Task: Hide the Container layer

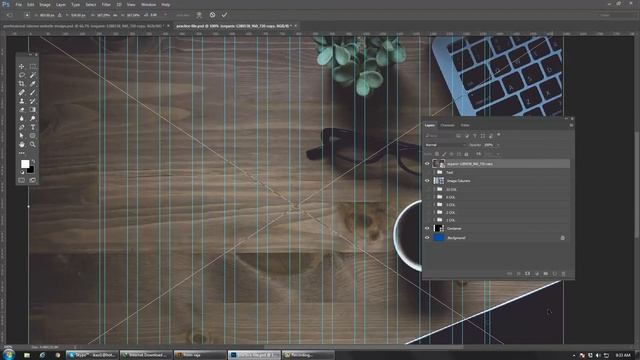Action: (x=427, y=229)
